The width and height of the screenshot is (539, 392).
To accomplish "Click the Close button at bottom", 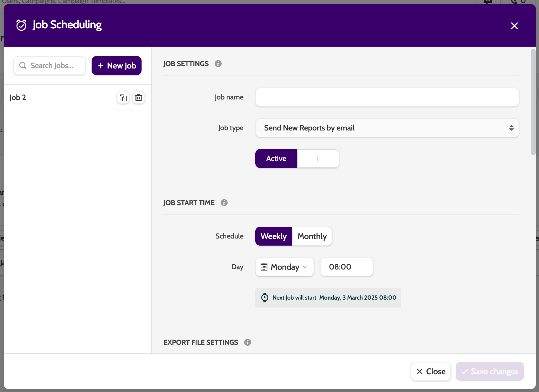I will [431, 371].
